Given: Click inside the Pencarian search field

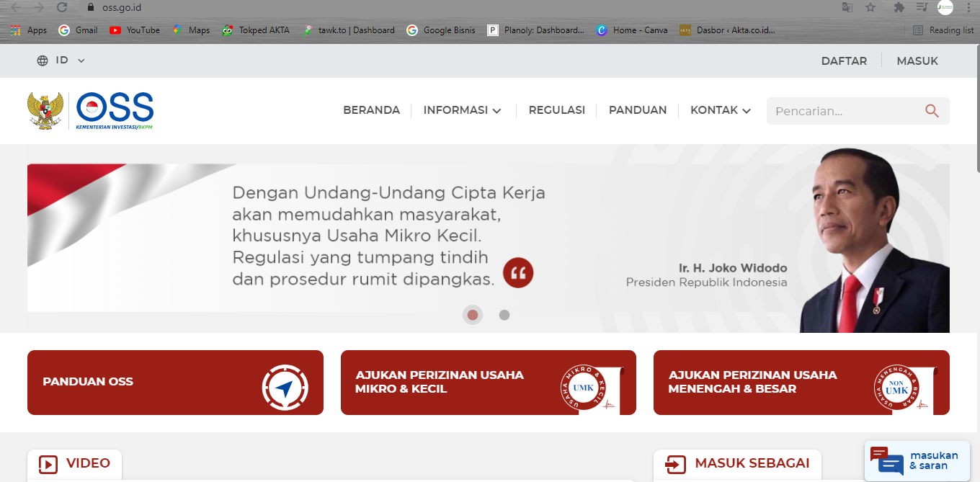Looking at the screenshot, I should [x=829, y=110].
